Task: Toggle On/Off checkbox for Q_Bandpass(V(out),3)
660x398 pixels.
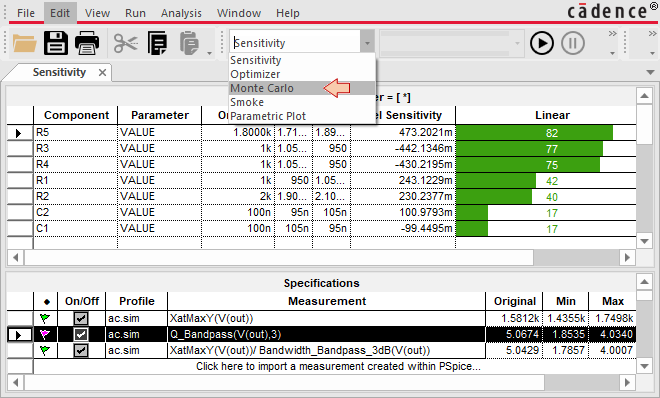Action: [x=81, y=334]
